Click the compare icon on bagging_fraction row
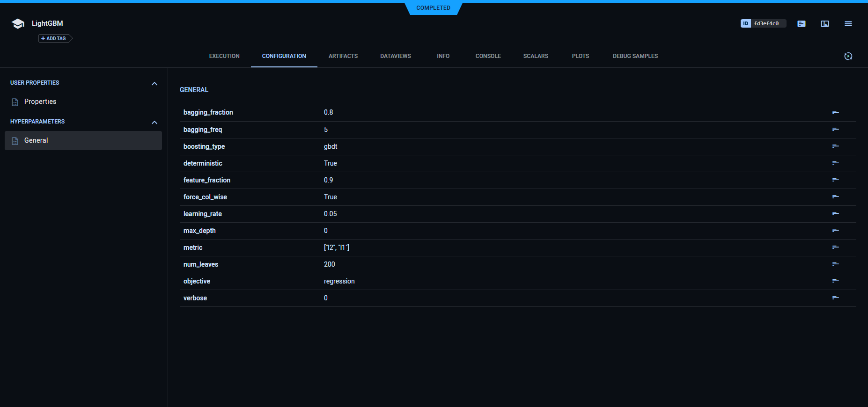The height and width of the screenshot is (407, 868). coord(835,112)
